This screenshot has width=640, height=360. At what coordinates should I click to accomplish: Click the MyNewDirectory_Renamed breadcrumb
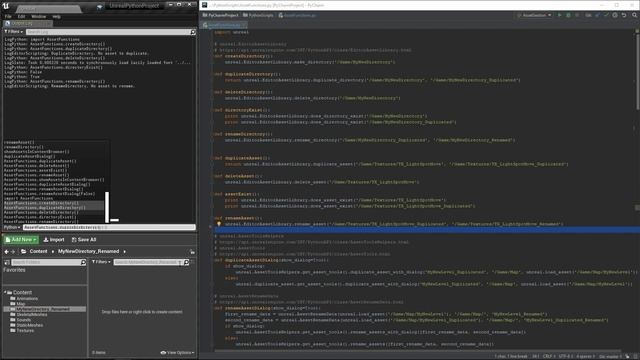tap(89, 251)
